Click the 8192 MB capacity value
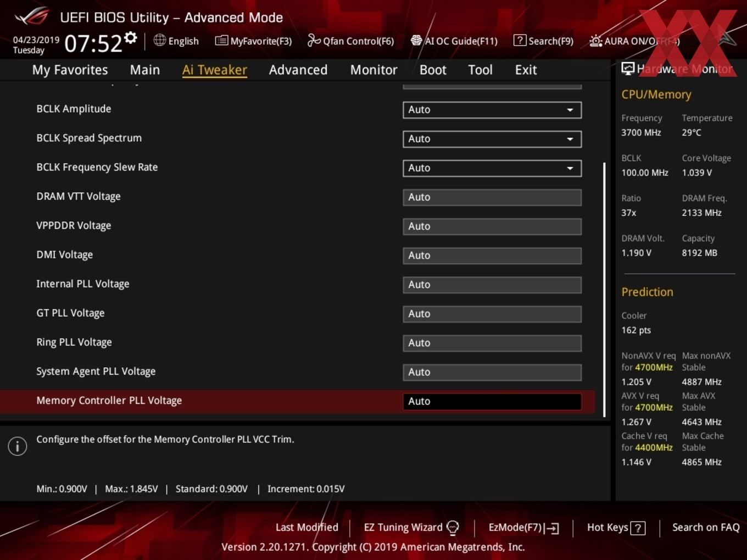Viewport: 747px width, 560px height. (699, 253)
